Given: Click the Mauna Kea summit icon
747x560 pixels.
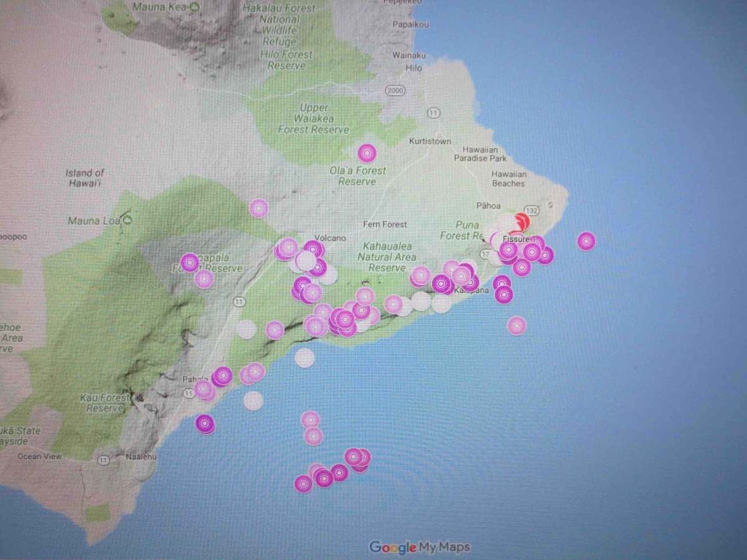Looking at the screenshot, I should click(194, 7).
